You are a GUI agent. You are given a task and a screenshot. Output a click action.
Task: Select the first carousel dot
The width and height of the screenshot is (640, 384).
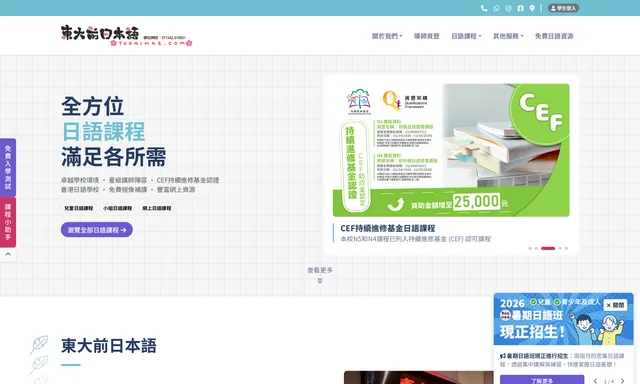[x=530, y=248]
